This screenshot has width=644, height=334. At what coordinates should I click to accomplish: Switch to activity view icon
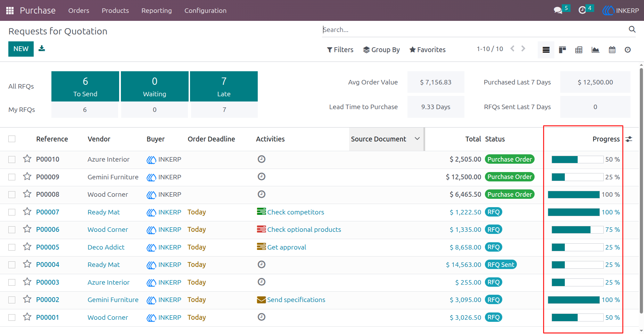point(628,50)
